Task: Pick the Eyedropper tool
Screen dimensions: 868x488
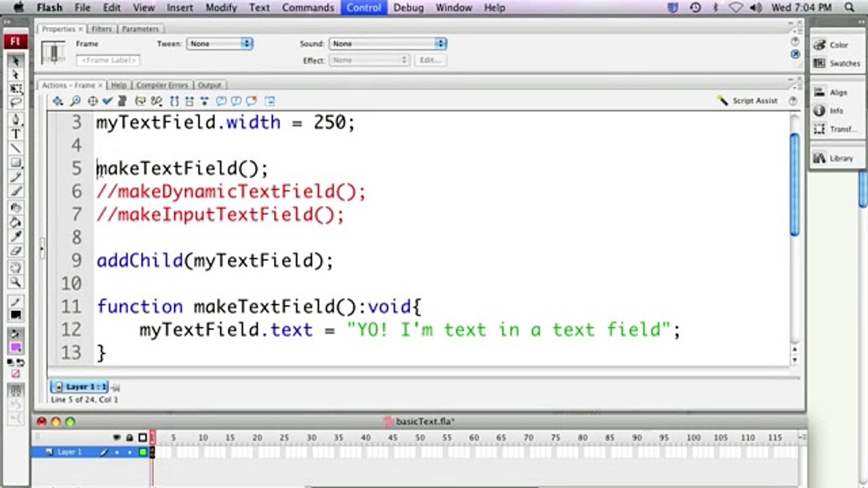Action: (16, 237)
